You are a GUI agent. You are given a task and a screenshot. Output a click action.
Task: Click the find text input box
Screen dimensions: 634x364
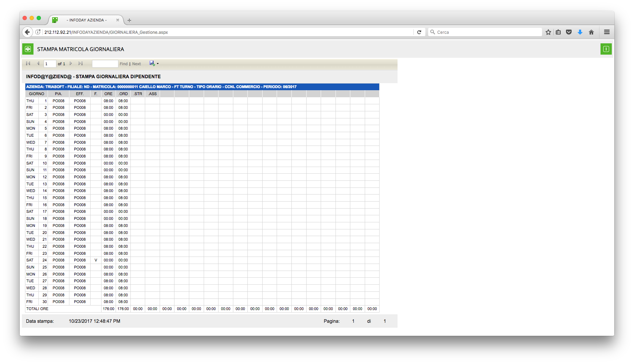click(105, 64)
